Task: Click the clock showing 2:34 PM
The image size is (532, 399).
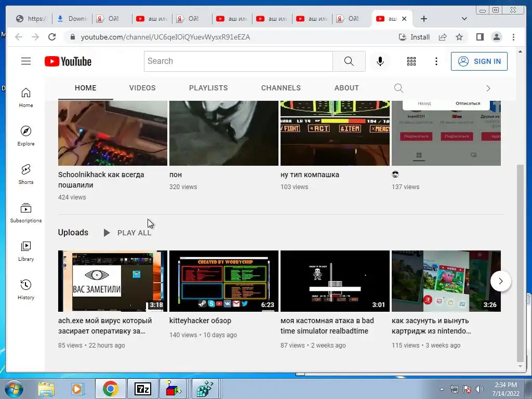Action: click(506, 385)
